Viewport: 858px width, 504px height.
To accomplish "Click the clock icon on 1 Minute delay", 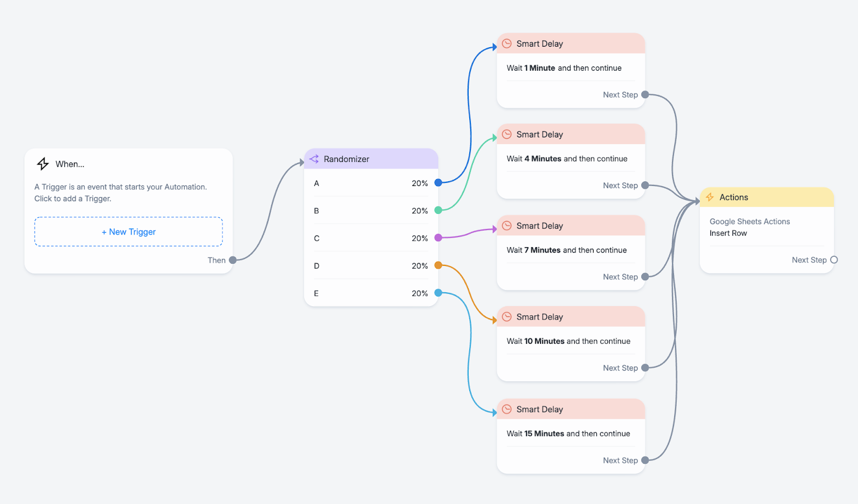I will [x=507, y=43].
